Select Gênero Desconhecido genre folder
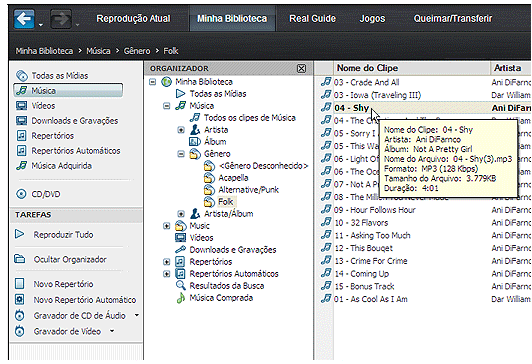532x364 pixels. (256, 166)
